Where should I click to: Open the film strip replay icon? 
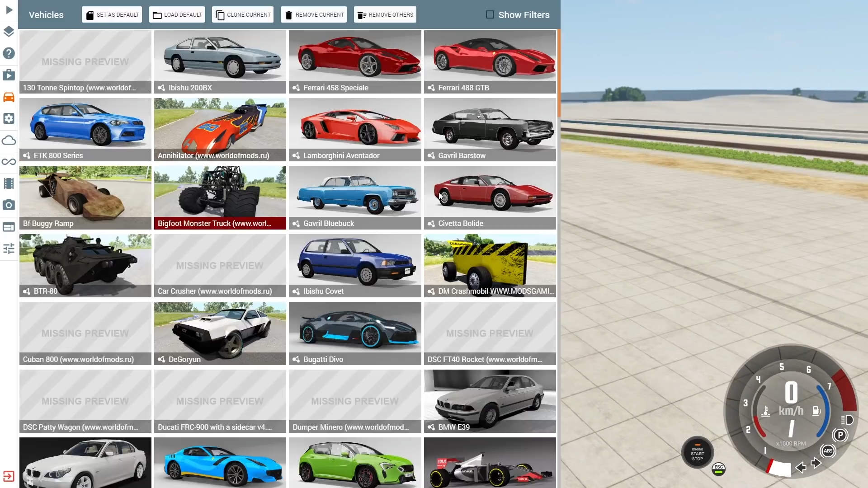click(9, 183)
